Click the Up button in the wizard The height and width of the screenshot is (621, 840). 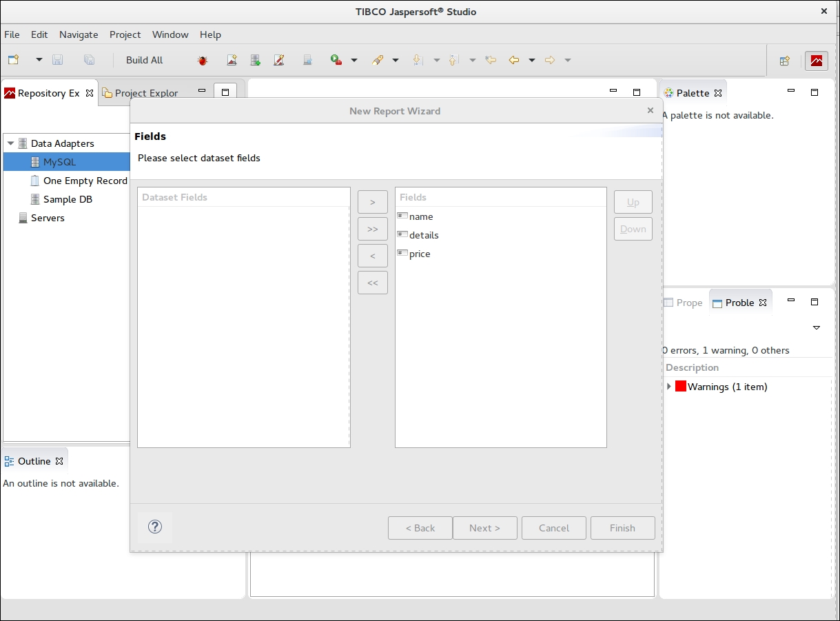pos(633,202)
